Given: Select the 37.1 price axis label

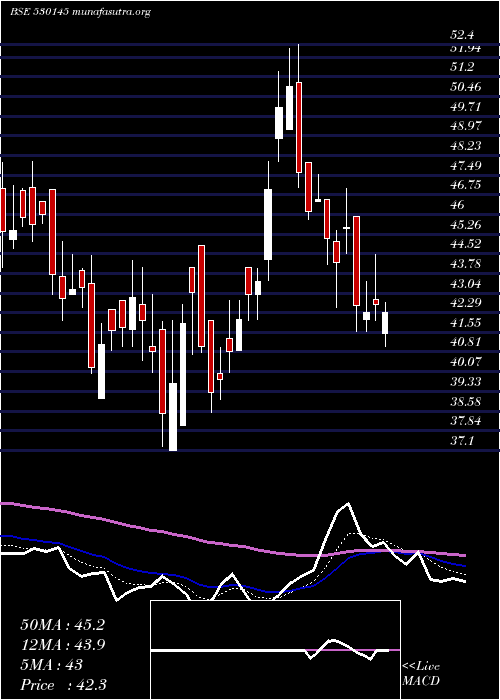Looking at the screenshot, I should coord(462,441).
